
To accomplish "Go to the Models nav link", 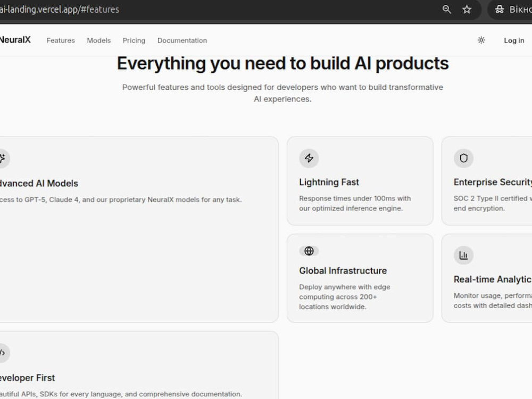I will [99, 40].
